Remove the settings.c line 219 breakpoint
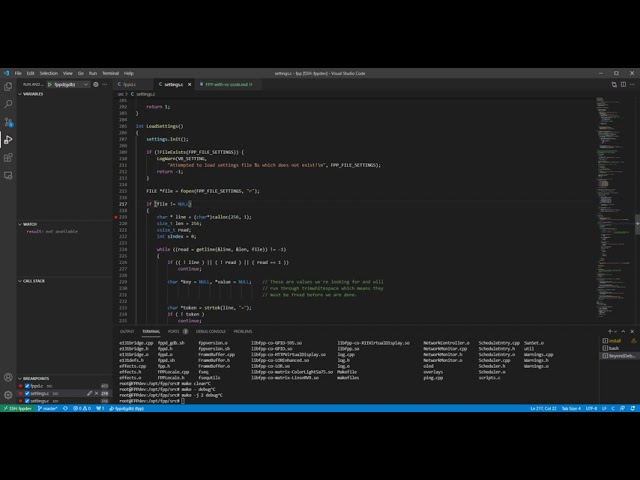The image size is (640, 480). coord(97,393)
